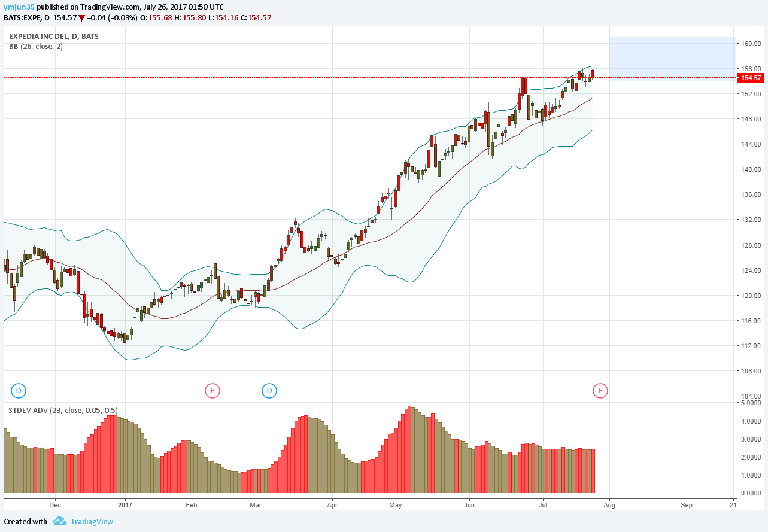Viewport: 768px width, 532px height.
Task: Click the Aug label on the time axis
Action: tap(609, 504)
